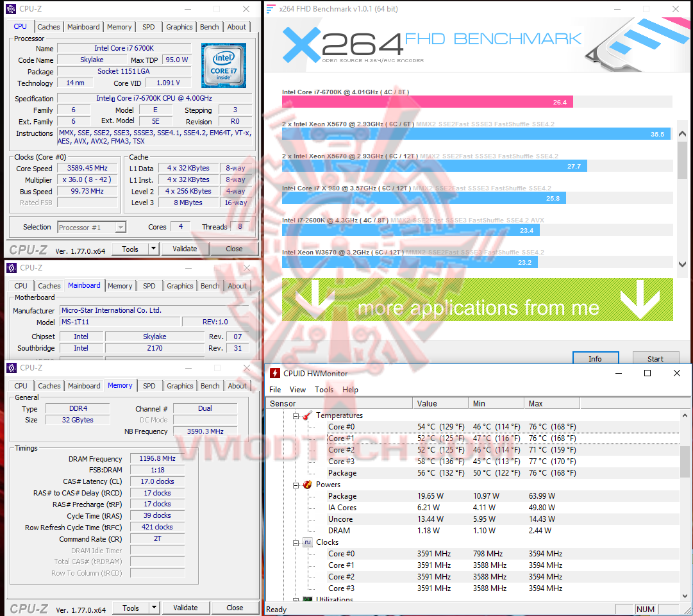Click the Intel Core i7 logo badge
The height and width of the screenshot is (616, 693).
coord(224,65)
